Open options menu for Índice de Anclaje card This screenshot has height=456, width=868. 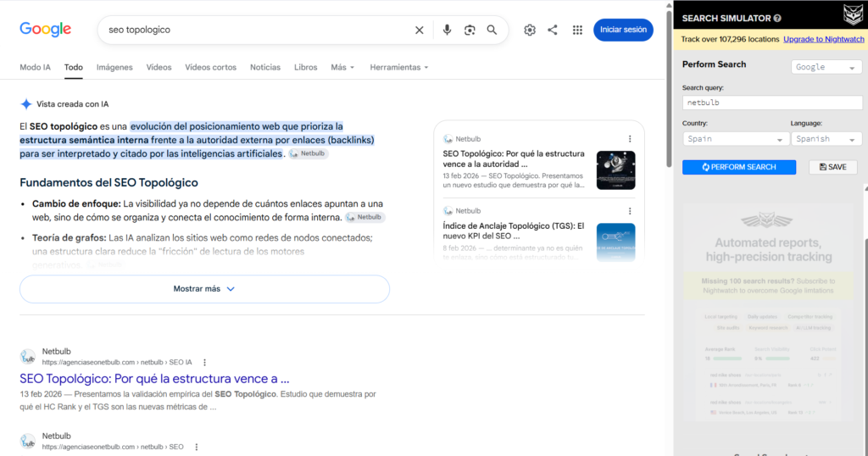(x=630, y=211)
